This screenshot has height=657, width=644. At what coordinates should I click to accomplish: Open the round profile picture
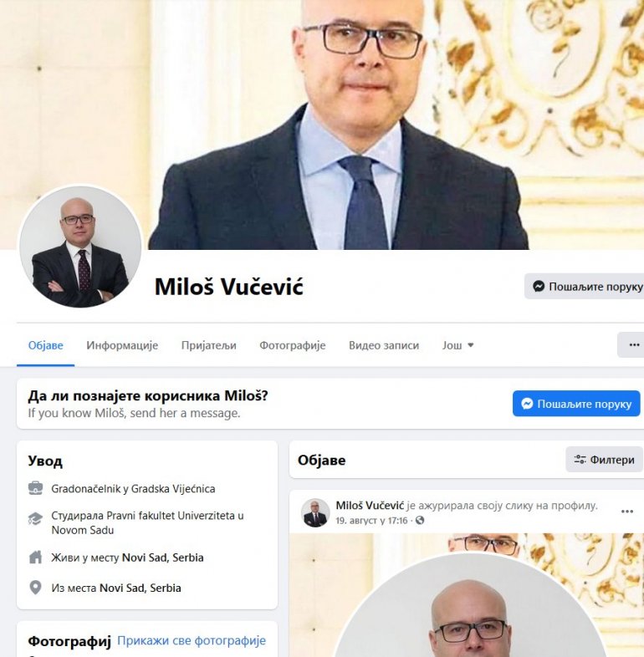coord(80,247)
